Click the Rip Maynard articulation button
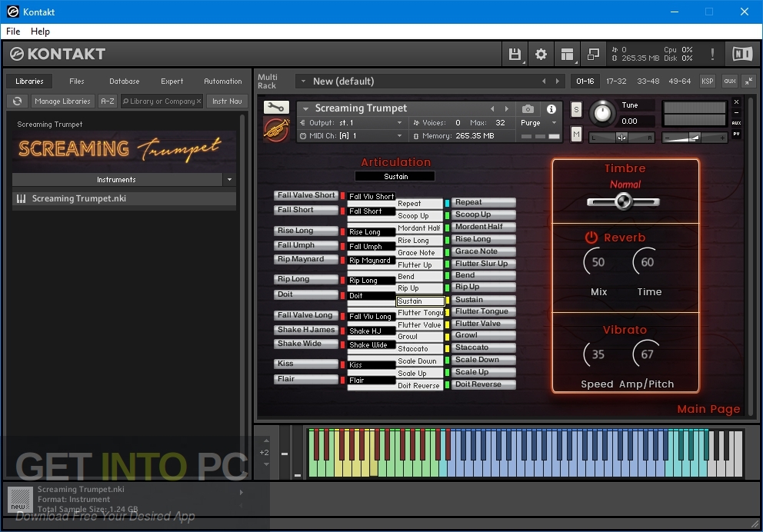763x532 pixels. click(x=305, y=259)
